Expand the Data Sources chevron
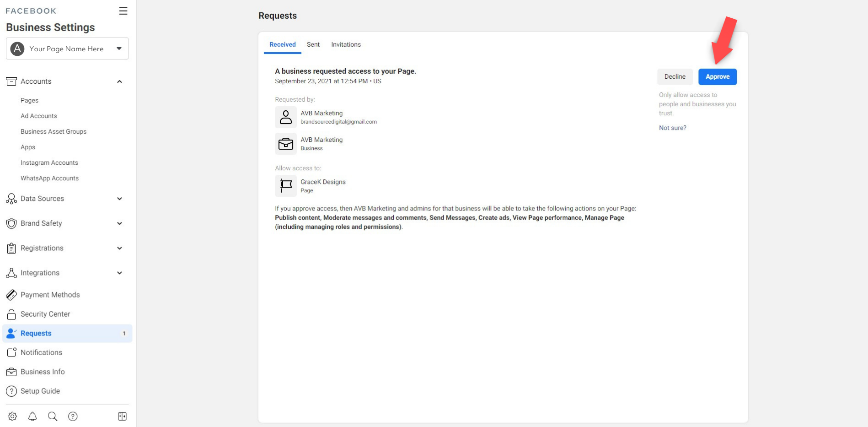The height and width of the screenshot is (427, 868). (x=119, y=199)
